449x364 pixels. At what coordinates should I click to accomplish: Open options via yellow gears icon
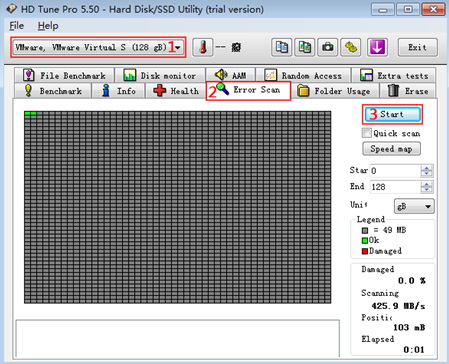351,47
